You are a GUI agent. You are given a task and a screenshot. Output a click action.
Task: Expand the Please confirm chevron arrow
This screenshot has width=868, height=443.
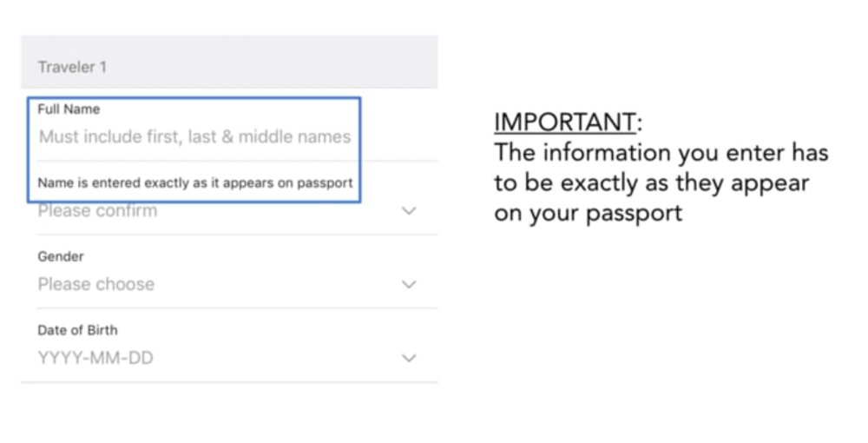click(x=410, y=211)
